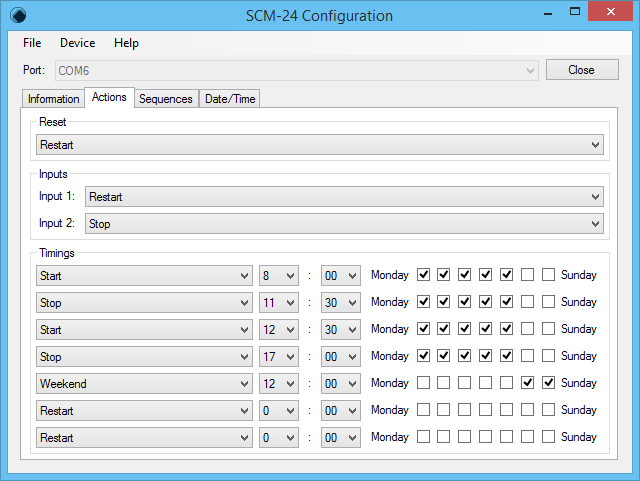Expand the Weekend timing action dropdown

pos(144,383)
